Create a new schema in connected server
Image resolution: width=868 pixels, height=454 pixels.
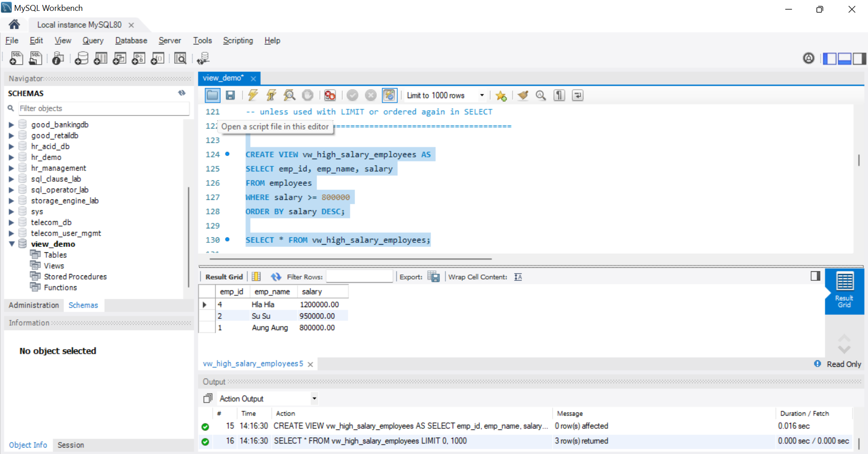[81, 58]
